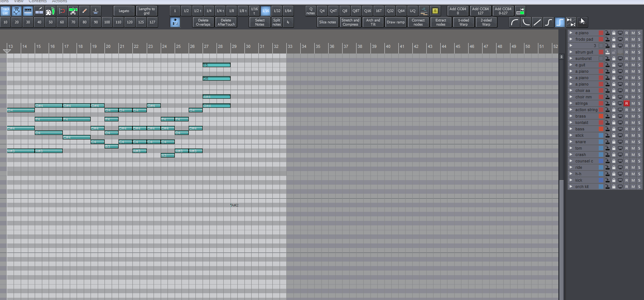Click the stacked colored lines icon

click(424, 11)
